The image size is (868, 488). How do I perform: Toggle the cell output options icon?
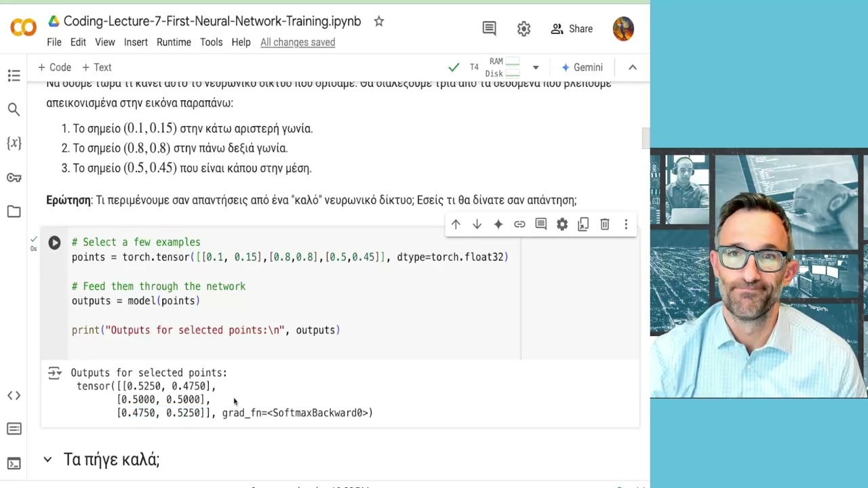pos(55,373)
